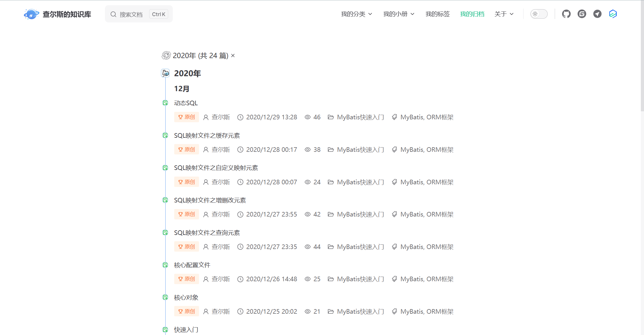Expand the 我的小册 dropdown
The height and width of the screenshot is (335, 644).
pos(399,14)
